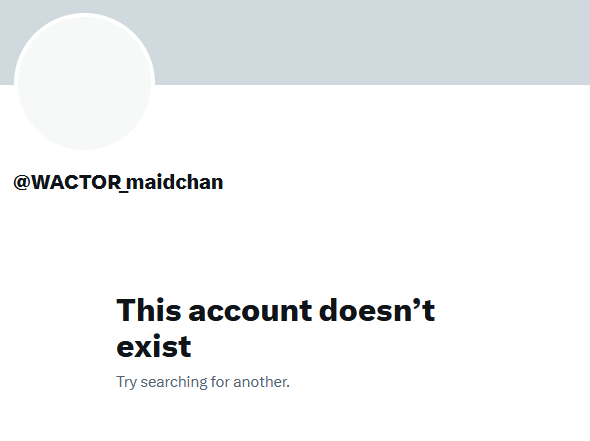Screen dimensions: 590x441
Task: Click the word "This" in heading
Action: (149, 310)
